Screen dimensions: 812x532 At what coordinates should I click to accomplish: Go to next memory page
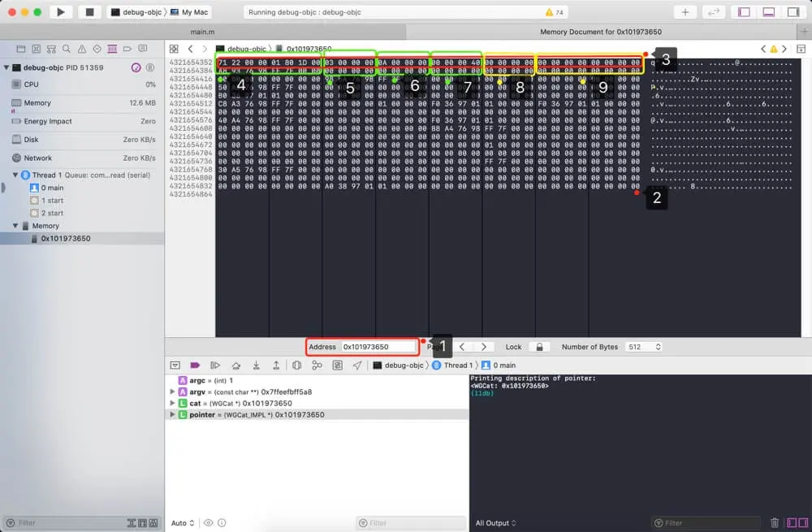pyautogui.click(x=484, y=347)
